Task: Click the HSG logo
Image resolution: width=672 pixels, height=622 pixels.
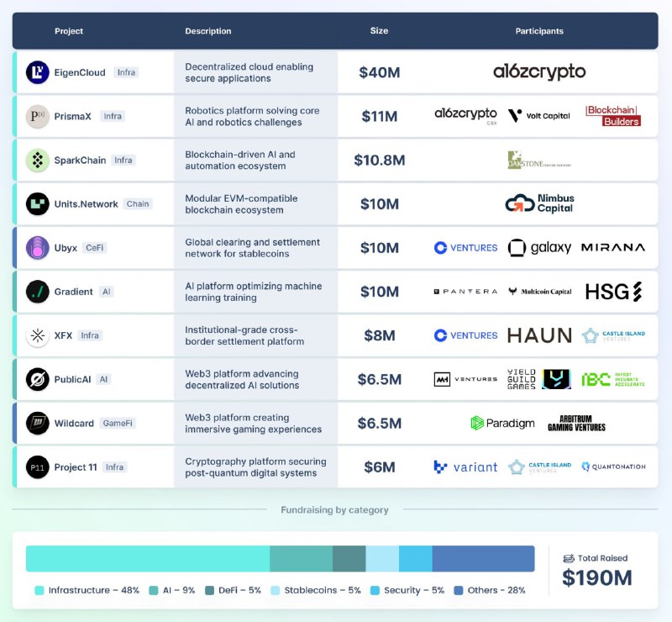Action: coord(613,292)
